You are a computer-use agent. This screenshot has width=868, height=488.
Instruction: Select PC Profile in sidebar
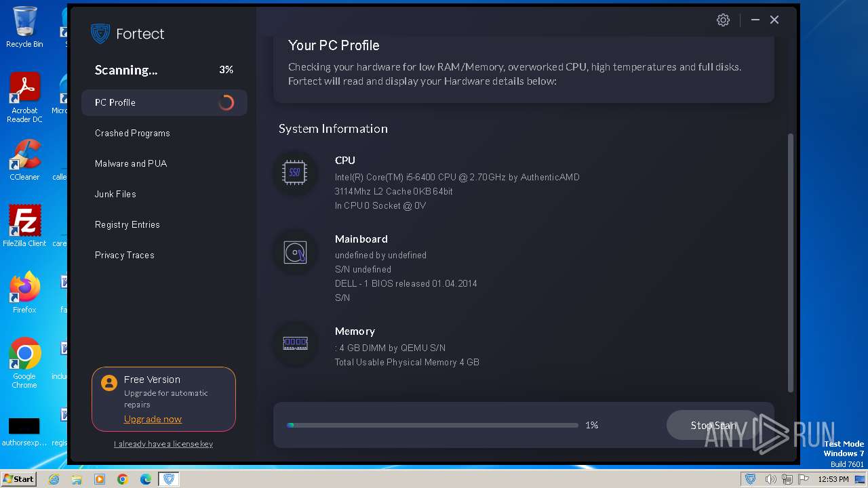164,102
